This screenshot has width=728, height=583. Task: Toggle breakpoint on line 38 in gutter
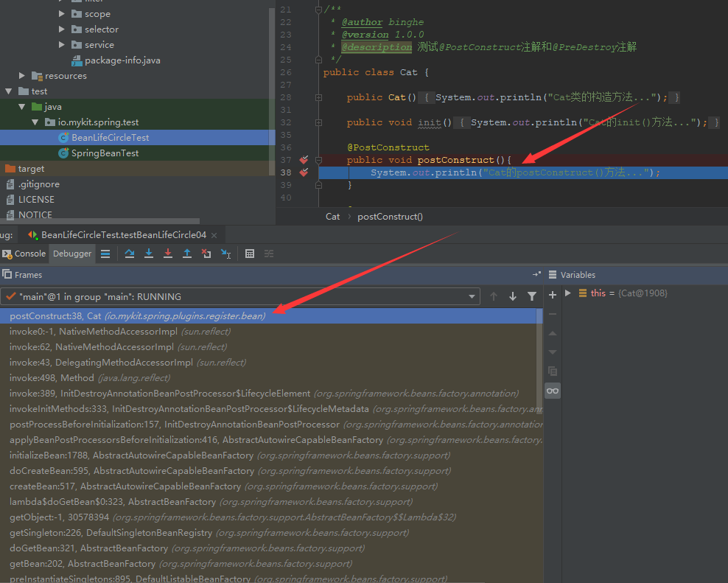304,172
